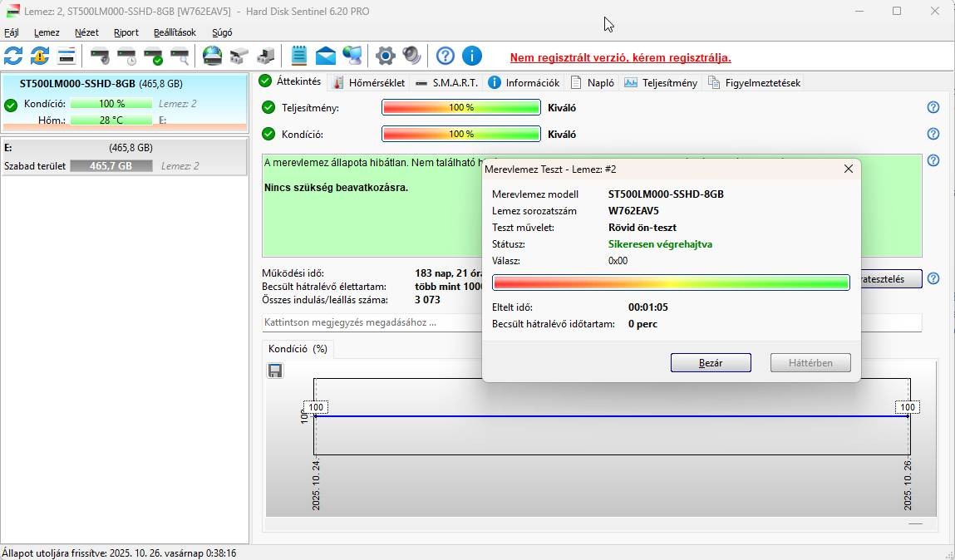Click the left panel Kondíció 100 % bar
This screenshot has height=560, width=955.
click(x=111, y=104)
